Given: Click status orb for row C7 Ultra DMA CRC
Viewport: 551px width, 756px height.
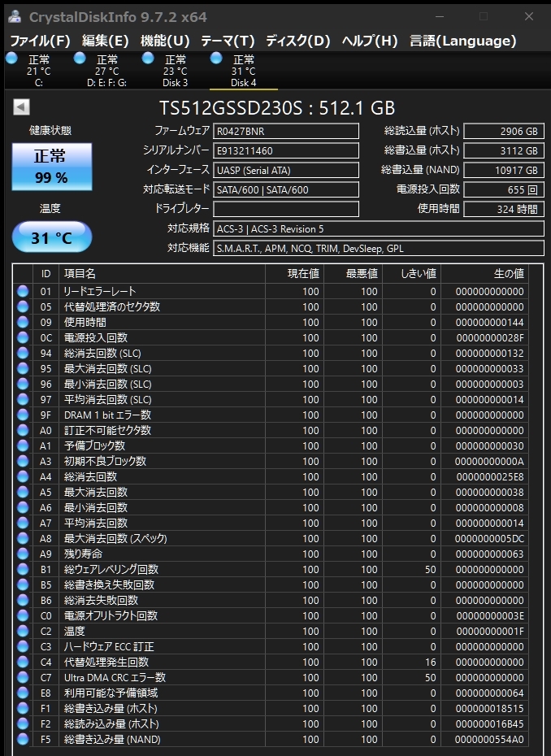Looking at the screenshot, I should (x=23, y=677).
